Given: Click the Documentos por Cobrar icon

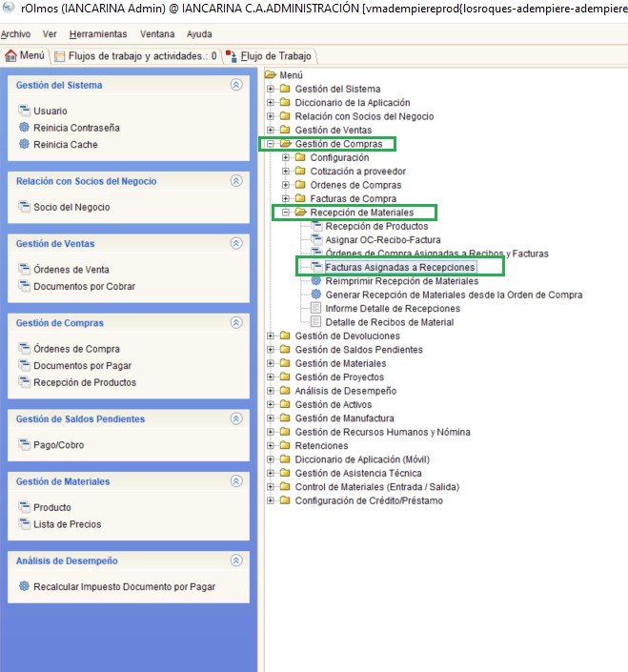Looking at the screenshot, I should (24, 286).
